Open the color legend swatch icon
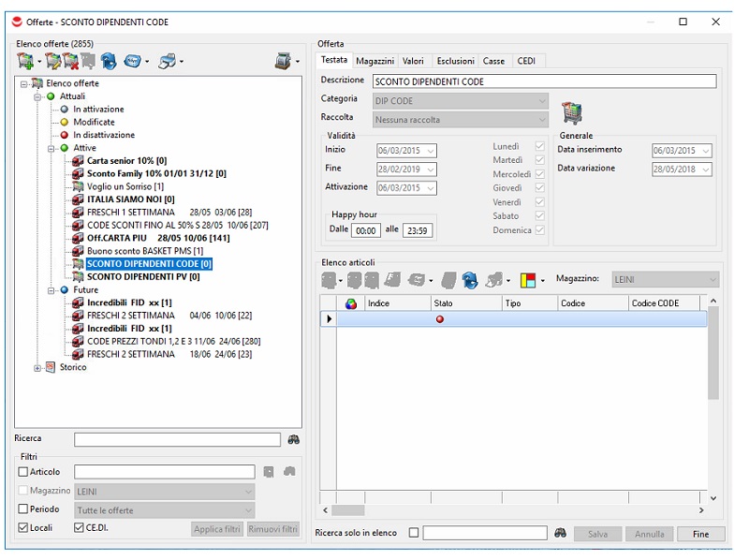Viewport: 749px width, 560px height. pos(527,279)
